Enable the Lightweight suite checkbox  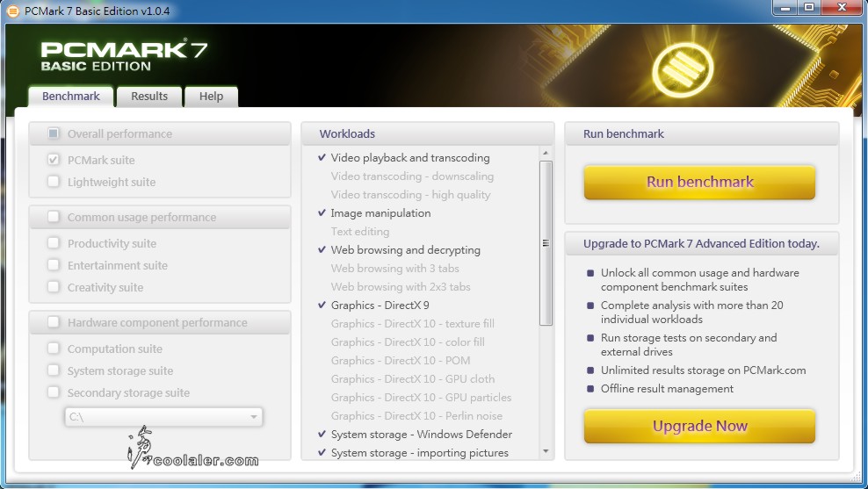click(53, 182)
